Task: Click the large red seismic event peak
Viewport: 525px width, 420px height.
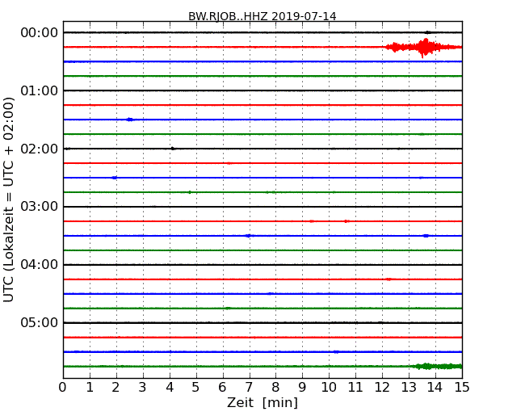Action: click(425, 48)
